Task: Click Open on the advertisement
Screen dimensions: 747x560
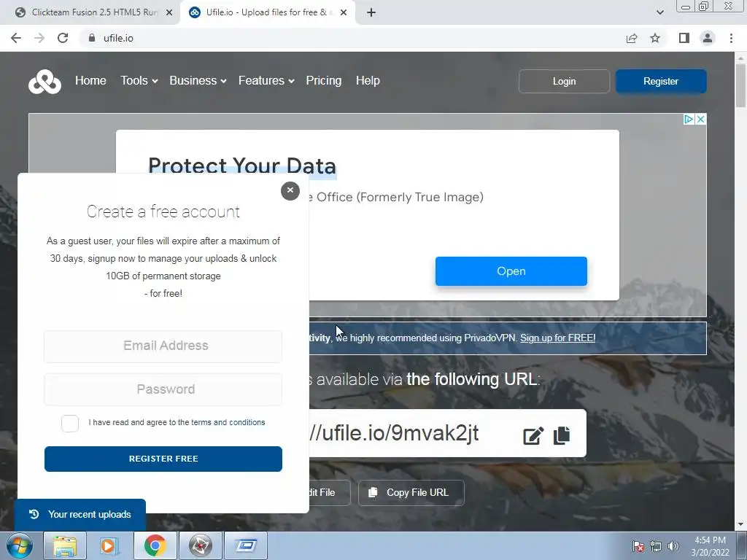Action: tap(511, 271)
